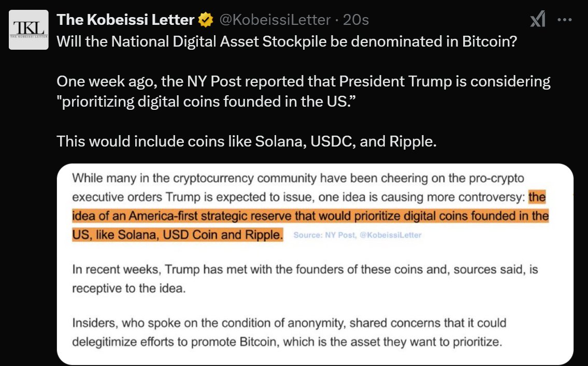Click the 'Solana, USDC, and Ripple' tweet line
Screen dimensions: 588x366
point(247,141)
